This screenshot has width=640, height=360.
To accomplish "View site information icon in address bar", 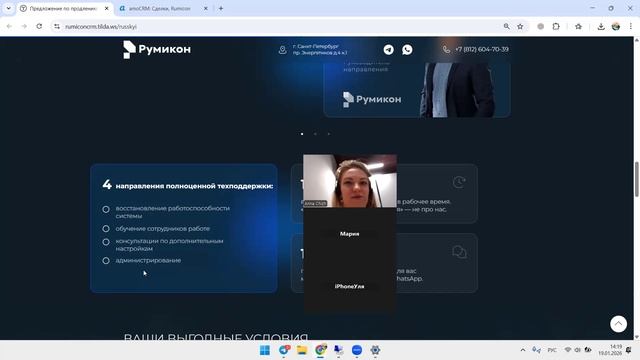I will pos(57,27).
